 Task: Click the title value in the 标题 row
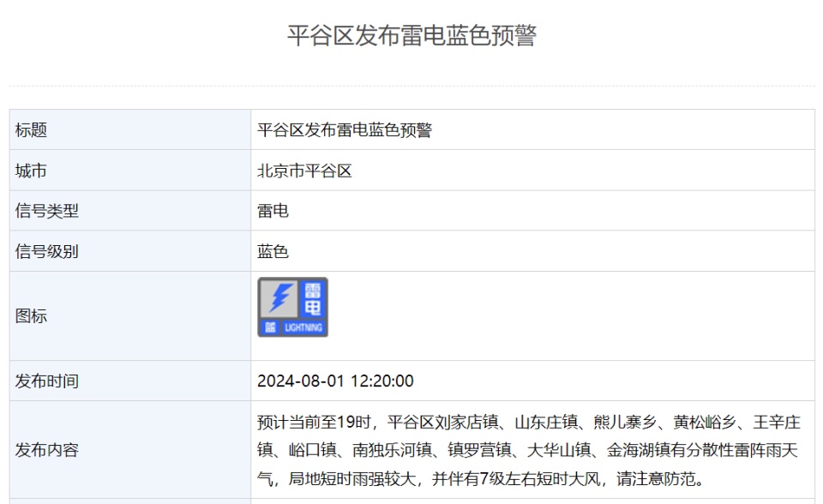point(345,130)
